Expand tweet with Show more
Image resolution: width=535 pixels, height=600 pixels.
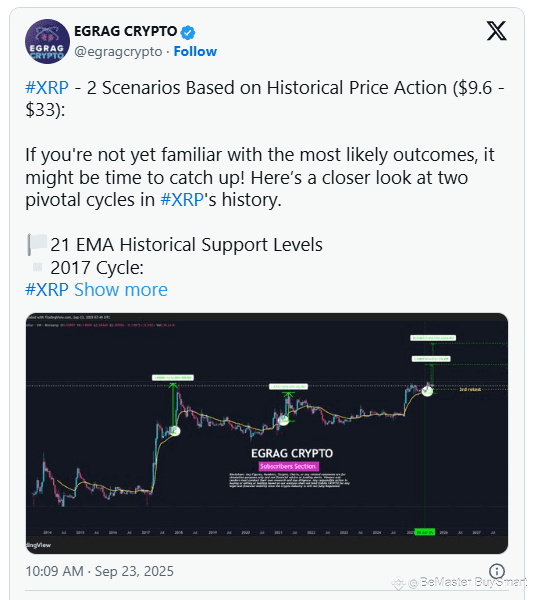121,290
